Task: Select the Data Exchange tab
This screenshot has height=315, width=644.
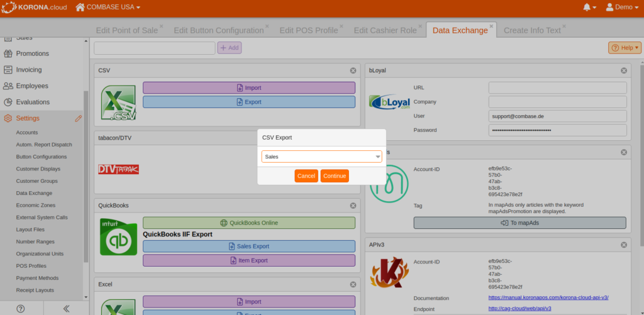Action: [460, 30]
